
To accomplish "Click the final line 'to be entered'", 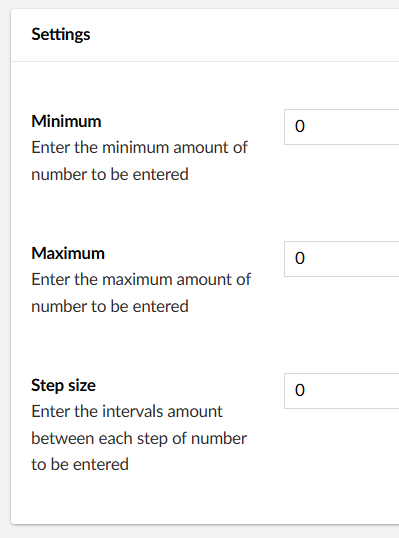I will [x=80, y=464].
